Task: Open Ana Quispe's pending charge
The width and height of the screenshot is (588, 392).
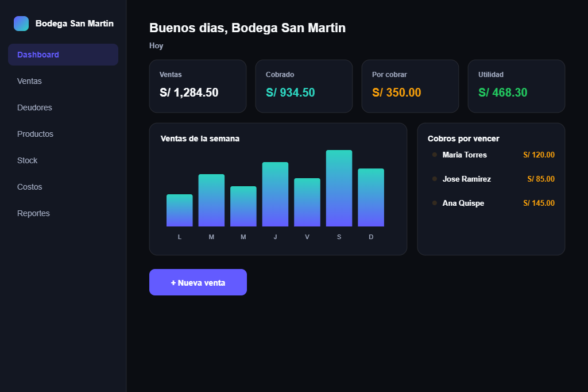Action: tap(492, 203)
